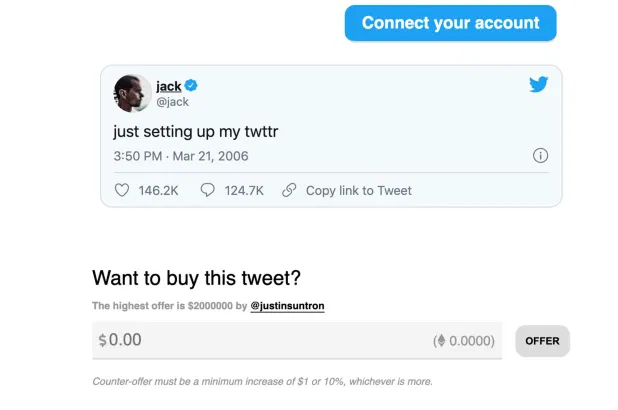Viewport: 618px width, 410px height.
Task: Click the 124.7K replies count
Action: (244, 190)
